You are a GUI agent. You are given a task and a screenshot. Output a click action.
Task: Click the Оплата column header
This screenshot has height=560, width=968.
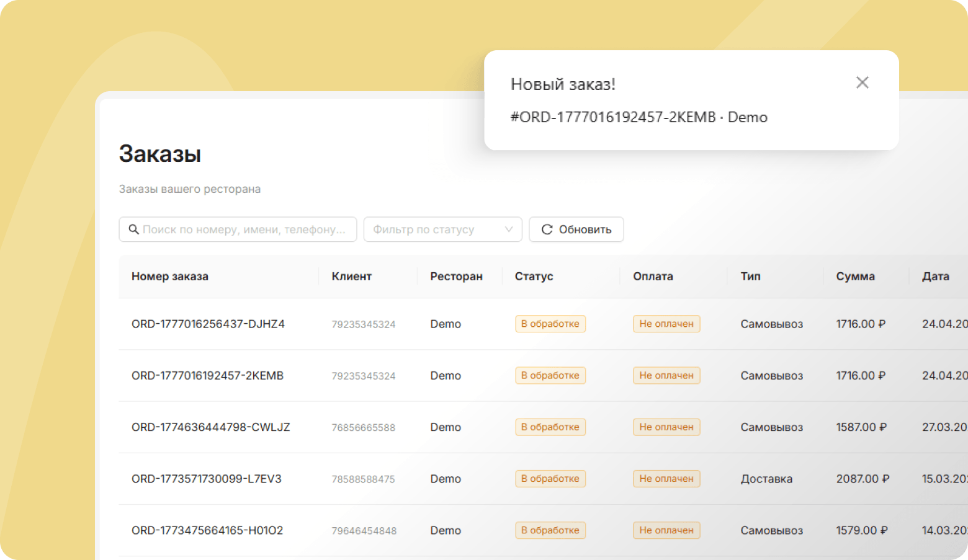653,277
